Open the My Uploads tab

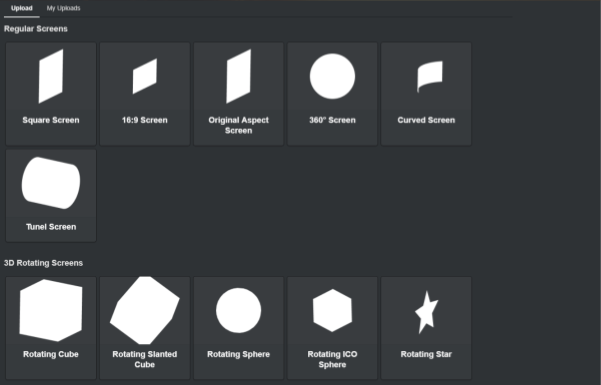[64, 8]
